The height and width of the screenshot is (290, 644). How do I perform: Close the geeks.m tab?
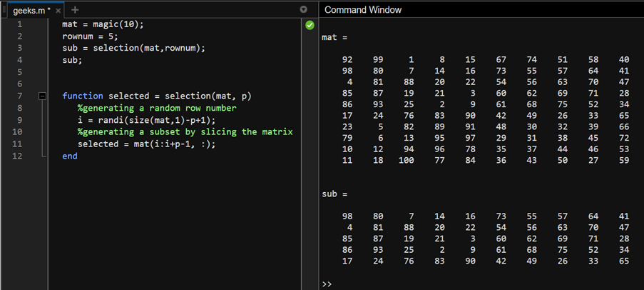click(x=58, y=11)
